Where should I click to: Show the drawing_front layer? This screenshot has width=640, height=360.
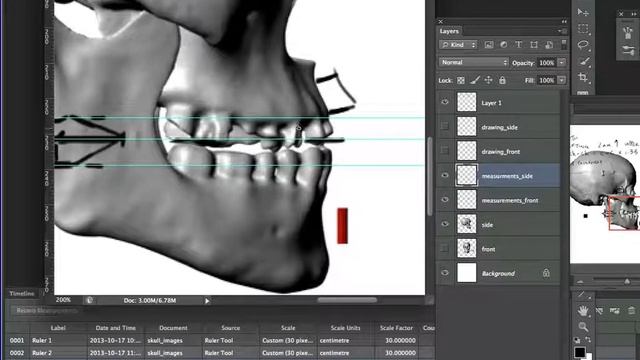coord(445,151)
